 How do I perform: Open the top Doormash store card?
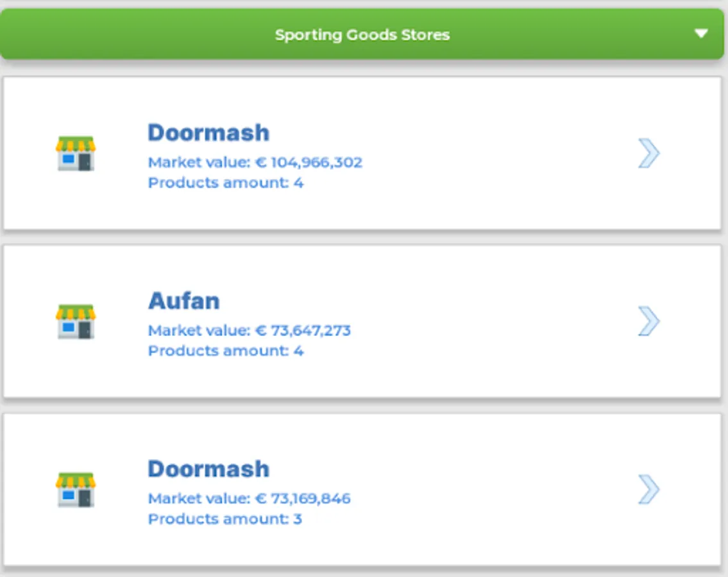(362, 153)
